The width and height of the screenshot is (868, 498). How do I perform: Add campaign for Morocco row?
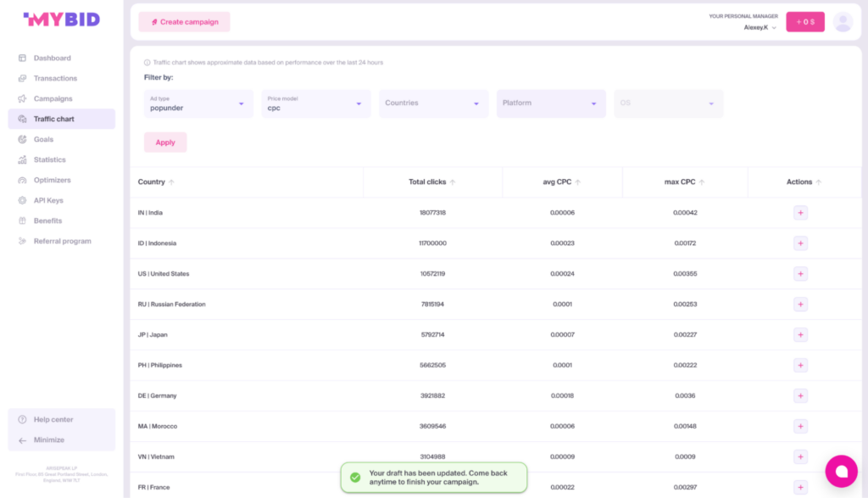[x=800, y=426]
